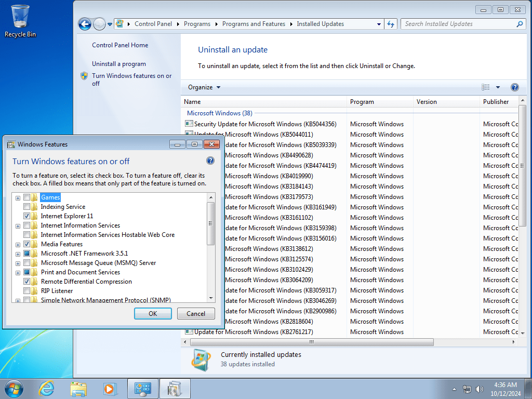The width and height of the screenshot is (532, 399).
Task: Click the updates list horizontal scrollbar thumb
Action: tap(311, 342)
